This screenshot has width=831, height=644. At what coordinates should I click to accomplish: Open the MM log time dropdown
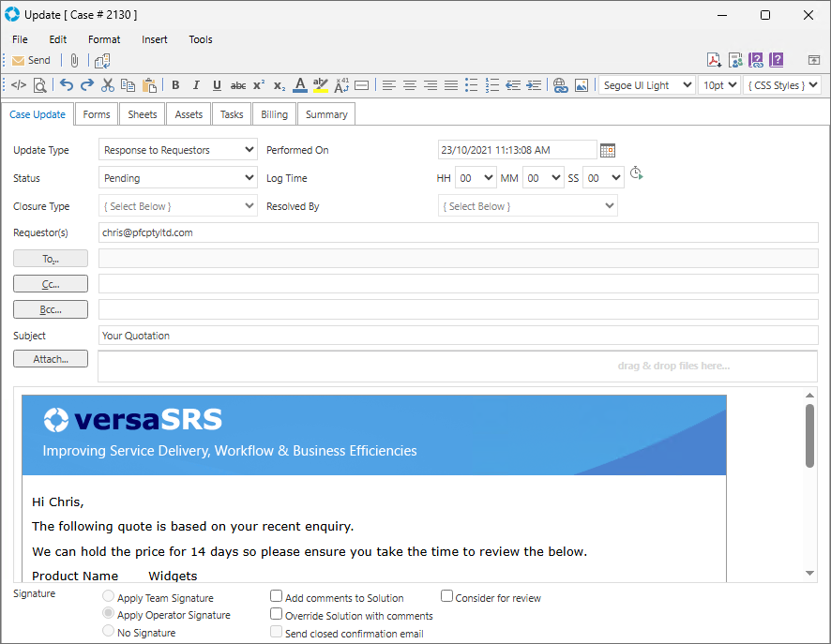point(543,178)
